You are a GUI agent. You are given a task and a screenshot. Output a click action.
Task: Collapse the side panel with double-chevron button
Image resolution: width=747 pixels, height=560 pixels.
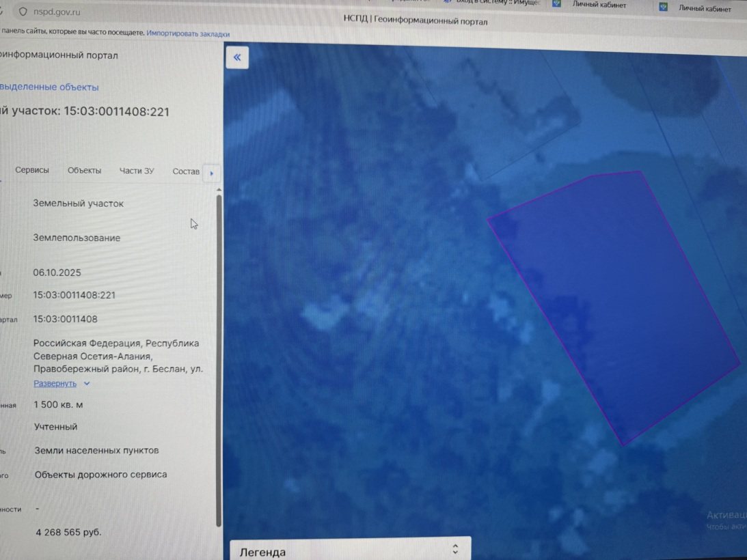click(236, 57)
